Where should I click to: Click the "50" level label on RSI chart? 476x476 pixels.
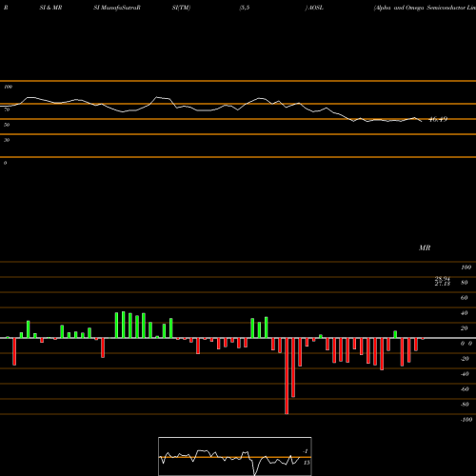tap(7, 125)
